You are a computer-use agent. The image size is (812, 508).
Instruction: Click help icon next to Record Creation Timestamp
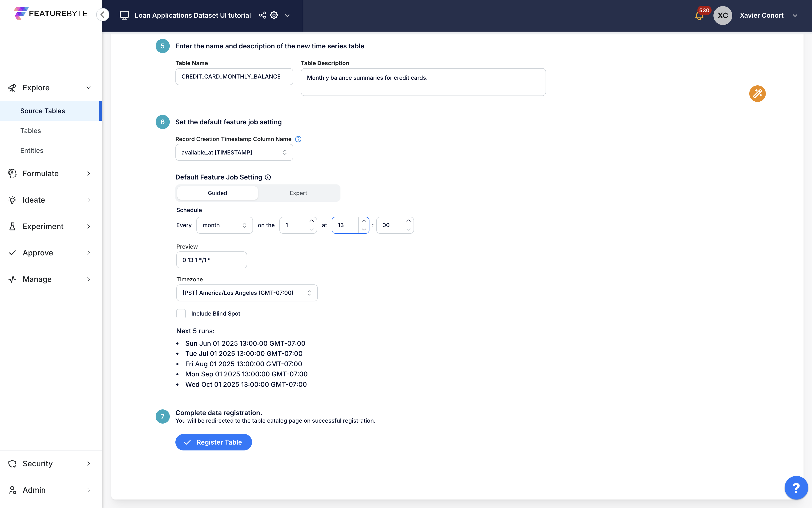pos(298,139)
